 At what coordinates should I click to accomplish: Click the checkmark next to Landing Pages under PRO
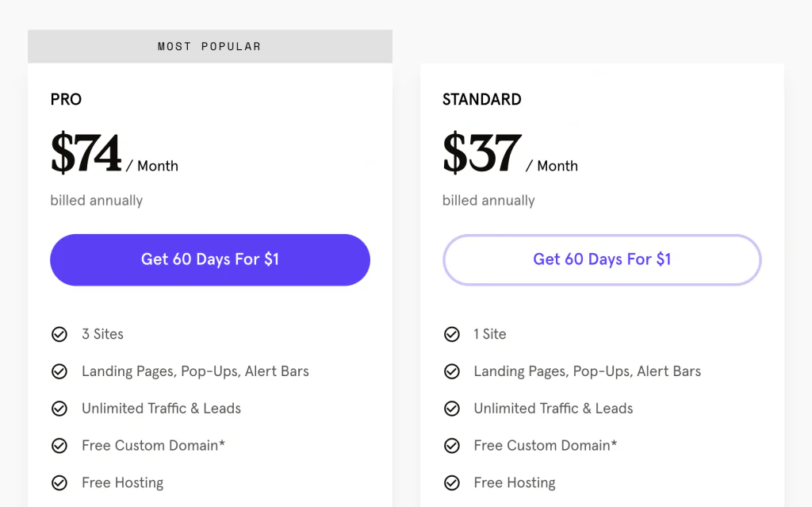pos(59,371)
